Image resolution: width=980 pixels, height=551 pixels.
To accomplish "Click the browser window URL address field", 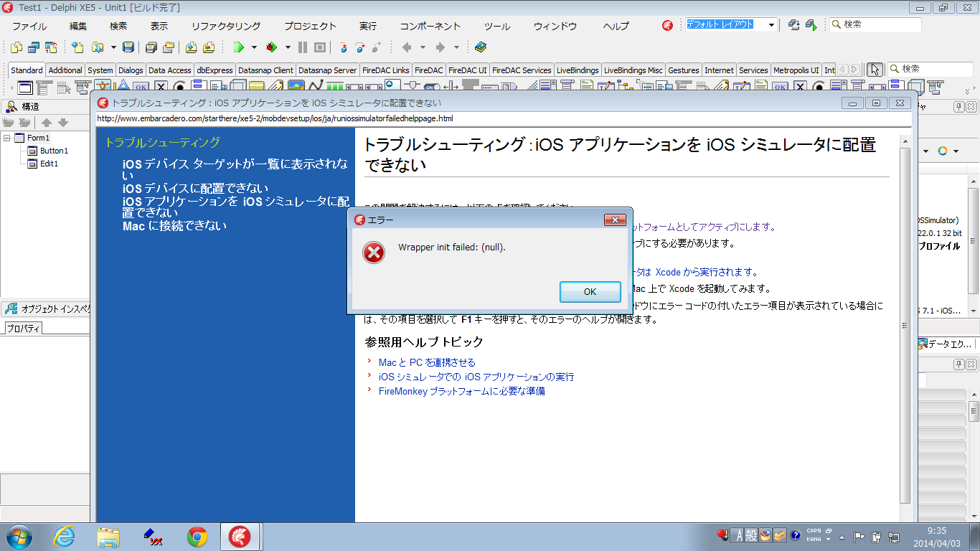I will 503,118.
